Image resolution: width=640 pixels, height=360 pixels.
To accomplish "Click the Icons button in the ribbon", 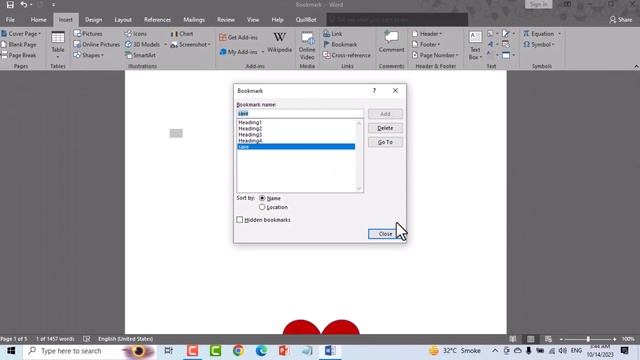I will 136,34.
